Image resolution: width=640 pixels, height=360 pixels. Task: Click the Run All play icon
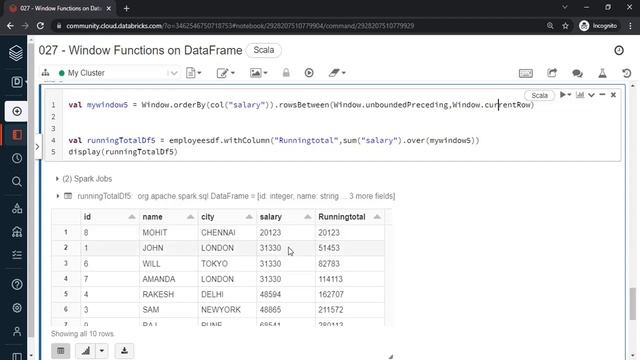[309, 73]
